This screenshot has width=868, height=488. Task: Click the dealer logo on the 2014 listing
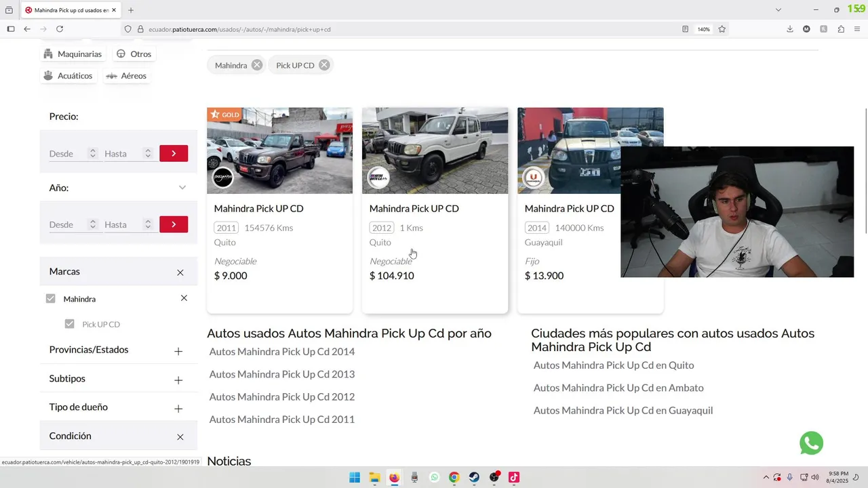pos(534,178)
